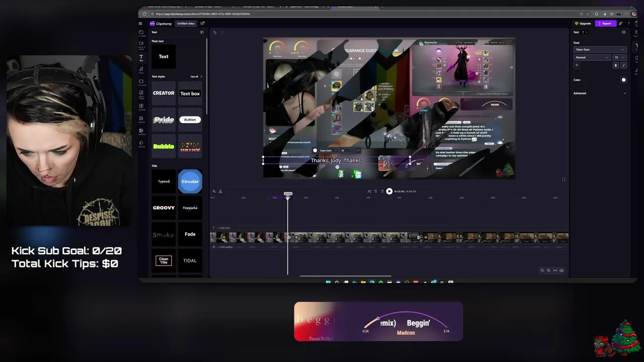The image size is (644, 362).
Task: Open the share link icon
Action: tap(621, 24)
